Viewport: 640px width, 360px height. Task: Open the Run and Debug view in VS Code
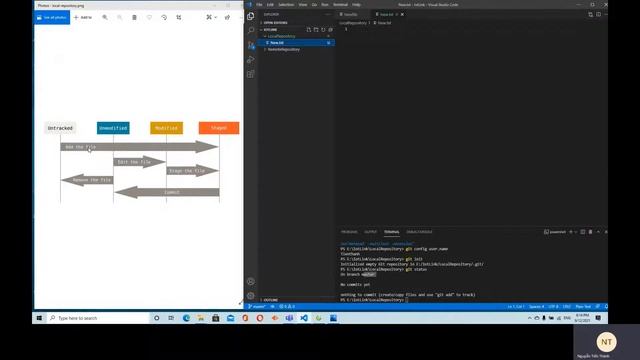click(251, 60)
